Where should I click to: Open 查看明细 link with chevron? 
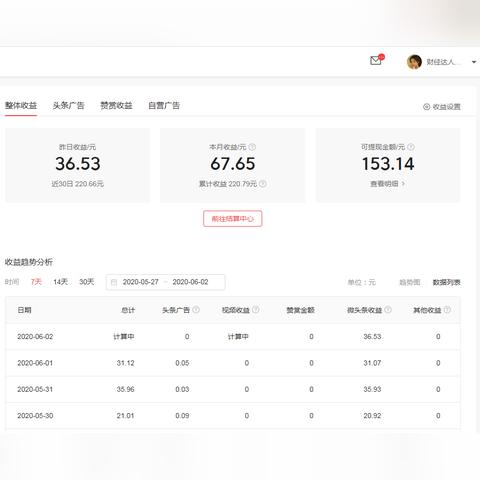(388, 184)
